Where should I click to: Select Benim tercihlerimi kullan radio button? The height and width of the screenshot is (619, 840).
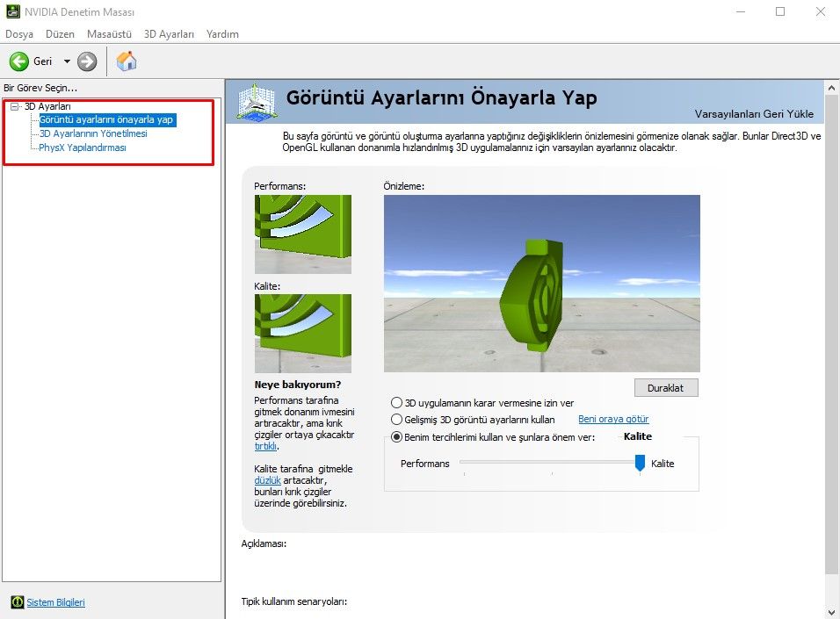[396, 437]
